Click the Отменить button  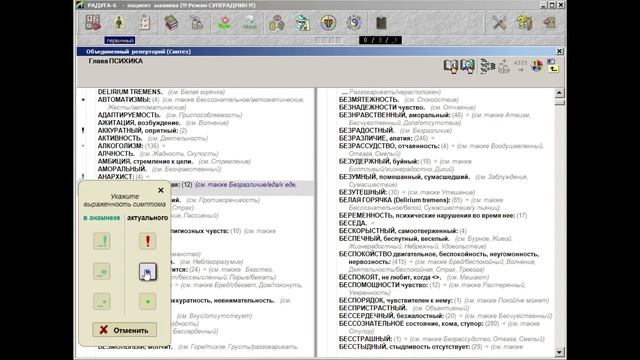tap(124, 330)
